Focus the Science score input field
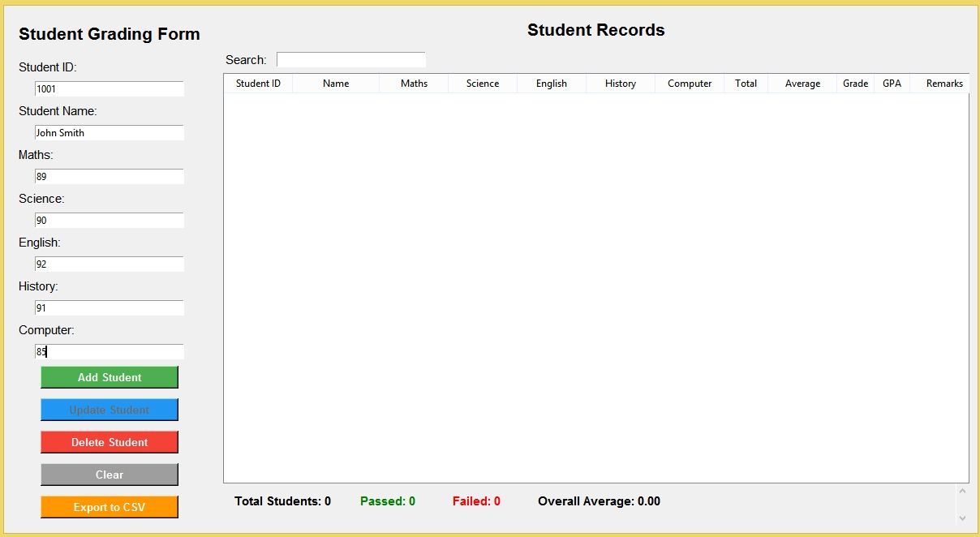The width and height of the screenshot is (980, 537). coord(110,221)
